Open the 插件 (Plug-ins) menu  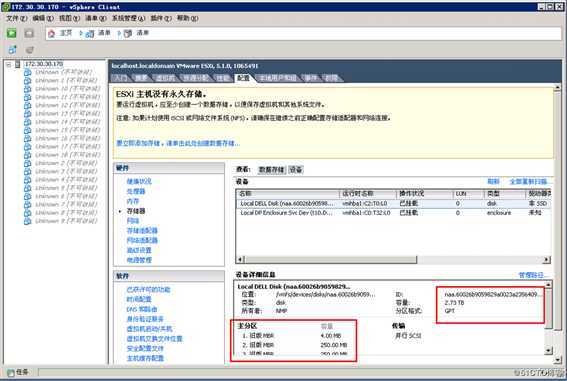point(161,18)
